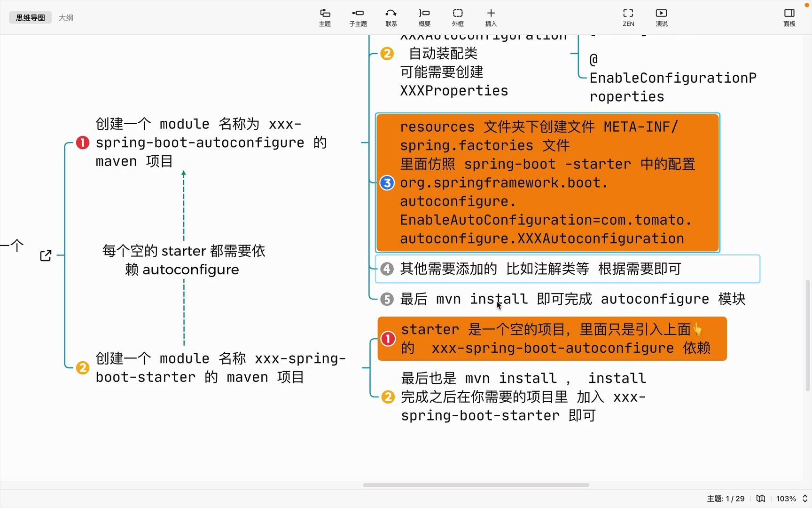The width and height of the screenshot is (812, 508).
Task: Click yellow marker 2 on 自动装配类 topic
Action: 387,53
